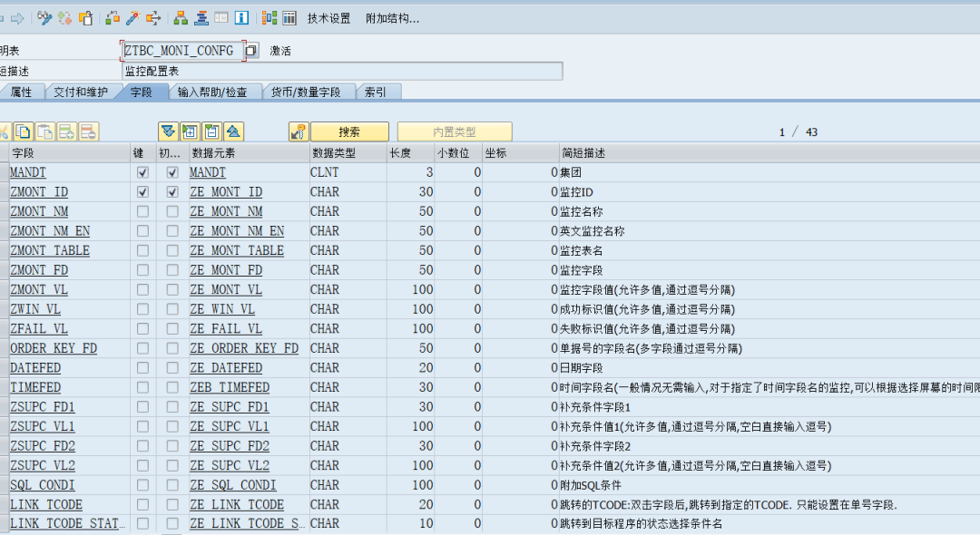Open the 货币/数量字段 tab
Screen dimensions: 980x535
coord(306,92)
